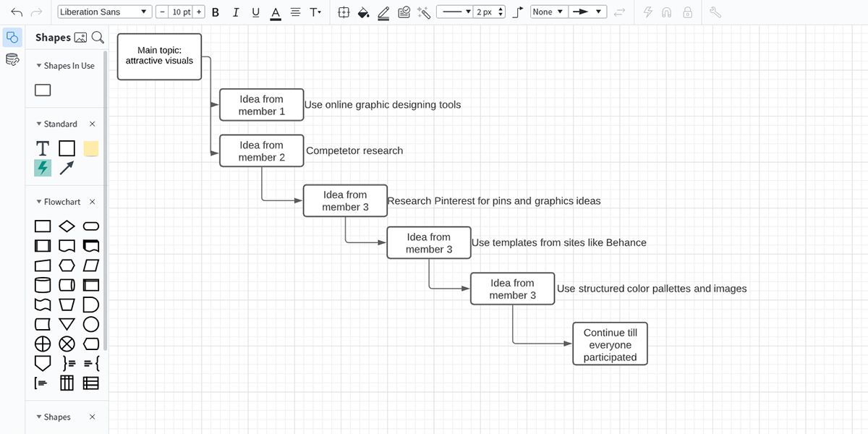This screenshot has height=434, width=868.
Task: Open the image insert icon beside Shapes
Action: 81,38
